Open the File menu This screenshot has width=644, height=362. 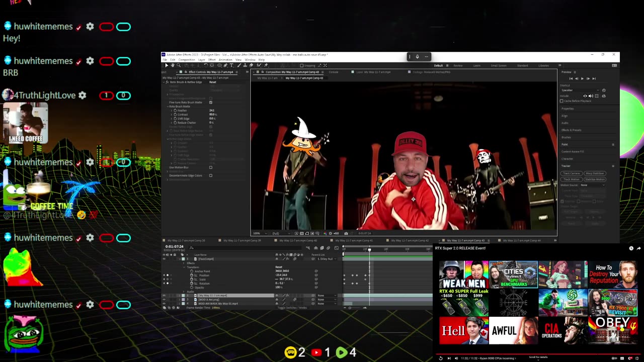165,60
